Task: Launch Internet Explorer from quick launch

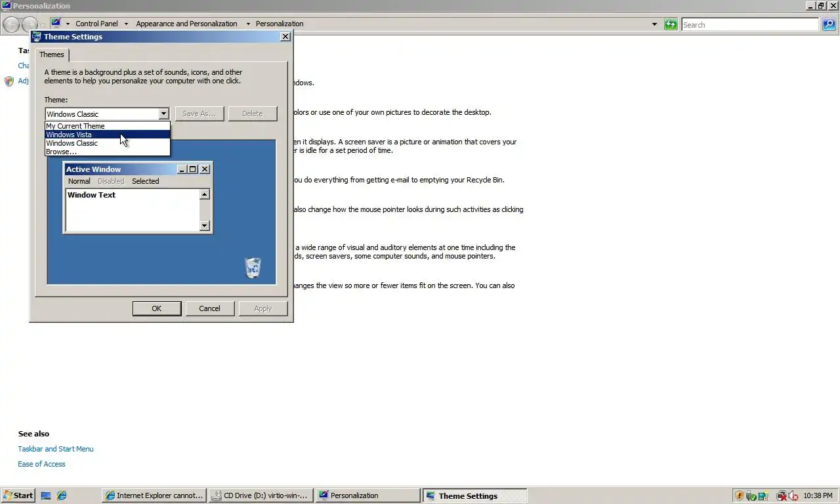Action: coord(62,495)
